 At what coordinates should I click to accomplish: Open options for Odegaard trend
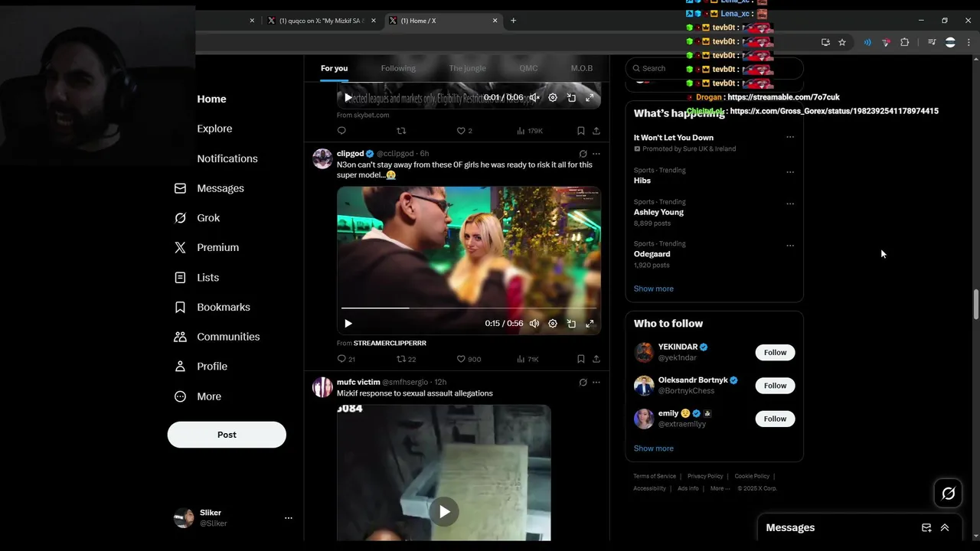(790, 246)
